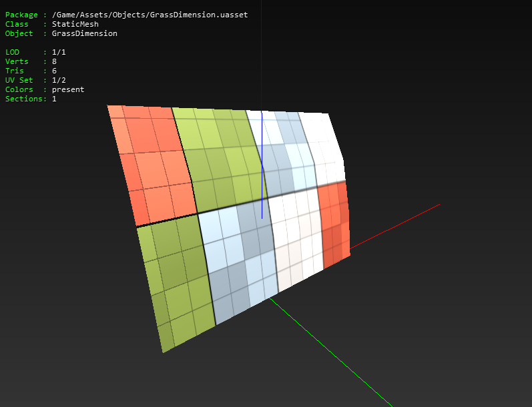Select the StaticMesh class value
Image resolution: width=532 pixels, height=407 pixels.
click(75, 24)
